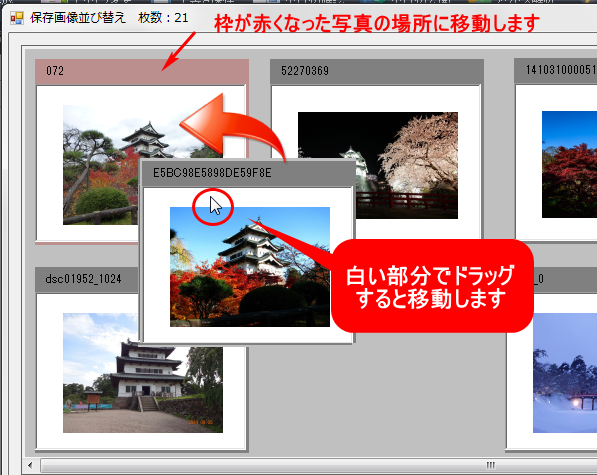Image resolution: width=597 pixels, height=475 pixels.
Task: Click the red maple tree thumbnail
Action: (x=569, y=164)
